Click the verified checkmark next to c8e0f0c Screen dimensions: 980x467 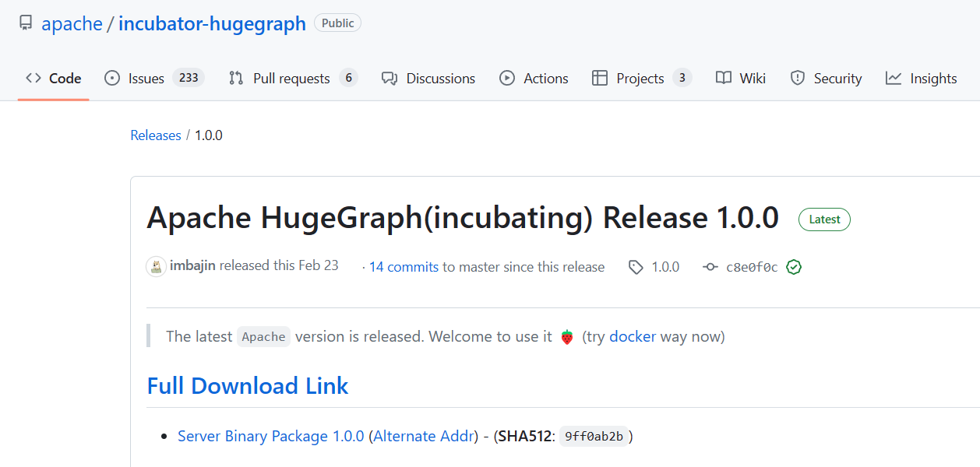click(793, 266)
